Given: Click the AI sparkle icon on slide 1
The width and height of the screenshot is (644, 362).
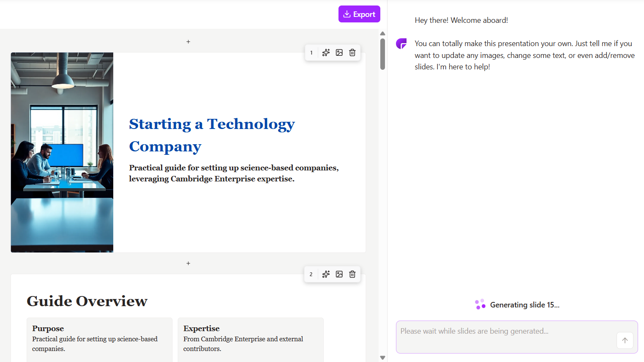Looking at the screenshot, I should point(326,53).
